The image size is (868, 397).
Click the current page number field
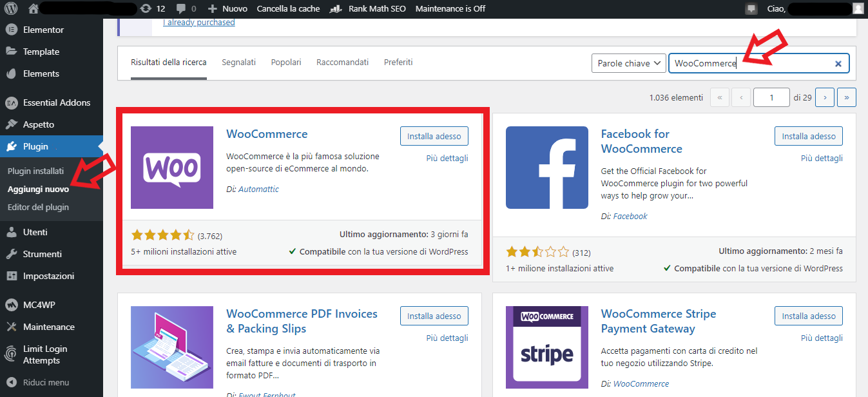(x=771, y=97)
